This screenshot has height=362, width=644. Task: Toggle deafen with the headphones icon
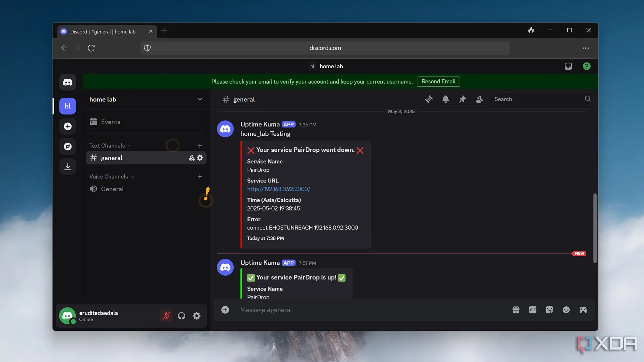(x=181, y=316)
